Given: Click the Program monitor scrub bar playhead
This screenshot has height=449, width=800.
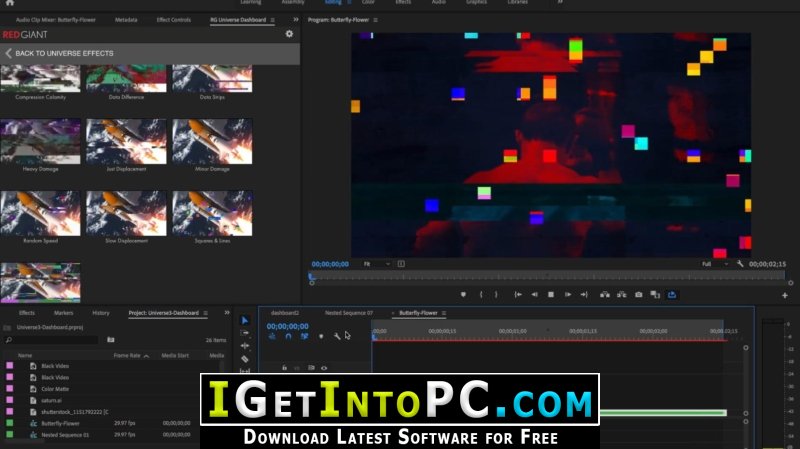Looking at the screenshot, I should [311, 276].
